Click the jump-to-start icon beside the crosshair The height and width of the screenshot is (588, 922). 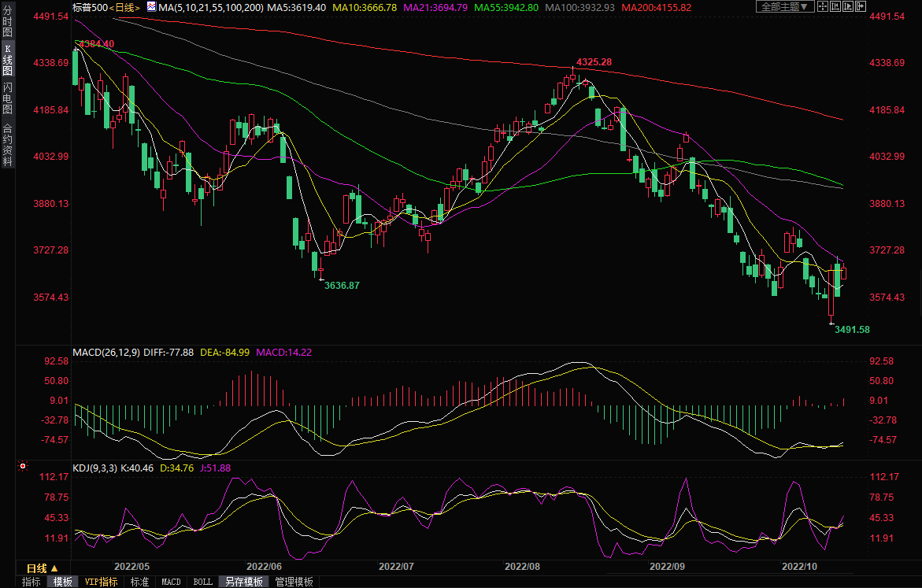(x=835, y=6)
